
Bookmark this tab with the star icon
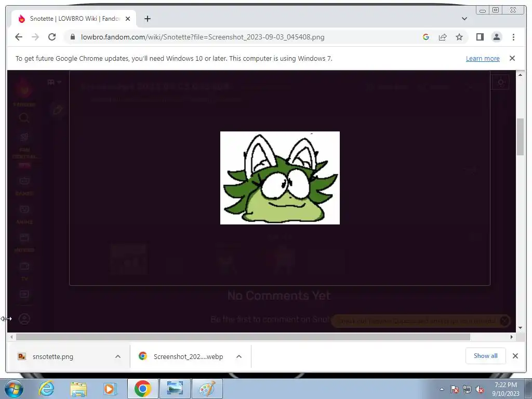coord(459,37)
